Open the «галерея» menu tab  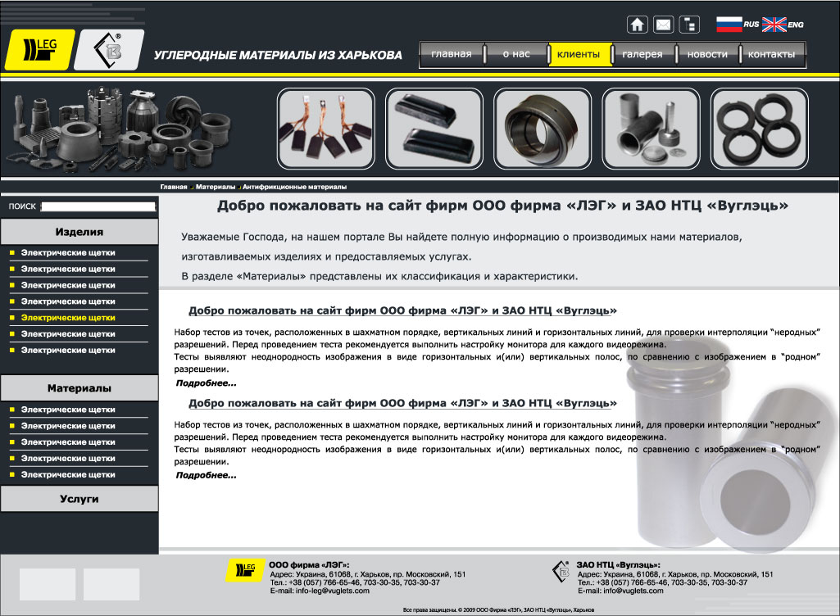point(642,54)
